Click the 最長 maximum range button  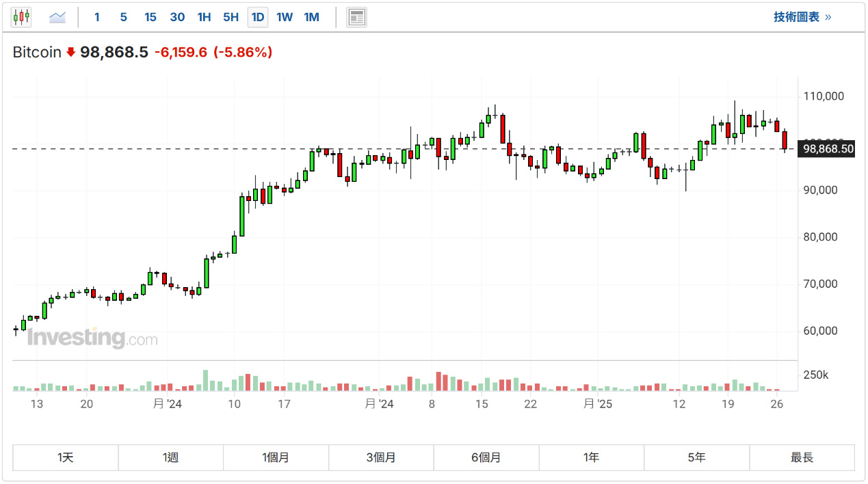(802, 457)
